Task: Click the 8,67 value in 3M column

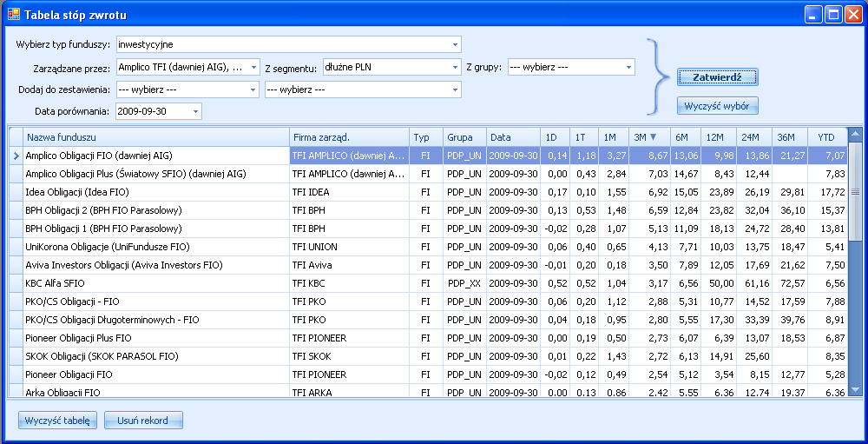Action: [649, 156]
